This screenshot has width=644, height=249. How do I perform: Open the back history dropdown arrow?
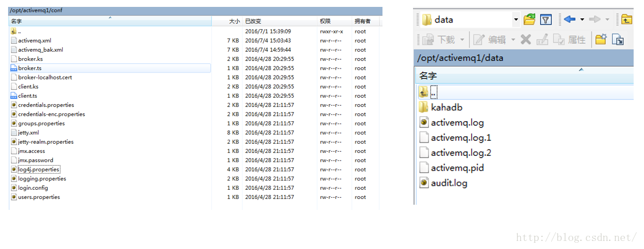click(582, 20)
